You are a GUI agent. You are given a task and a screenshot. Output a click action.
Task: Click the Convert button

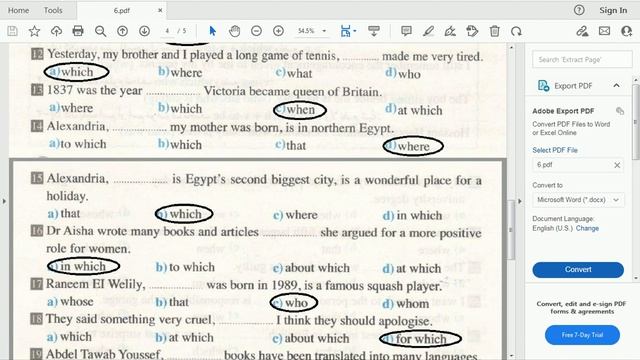[578, 269]
